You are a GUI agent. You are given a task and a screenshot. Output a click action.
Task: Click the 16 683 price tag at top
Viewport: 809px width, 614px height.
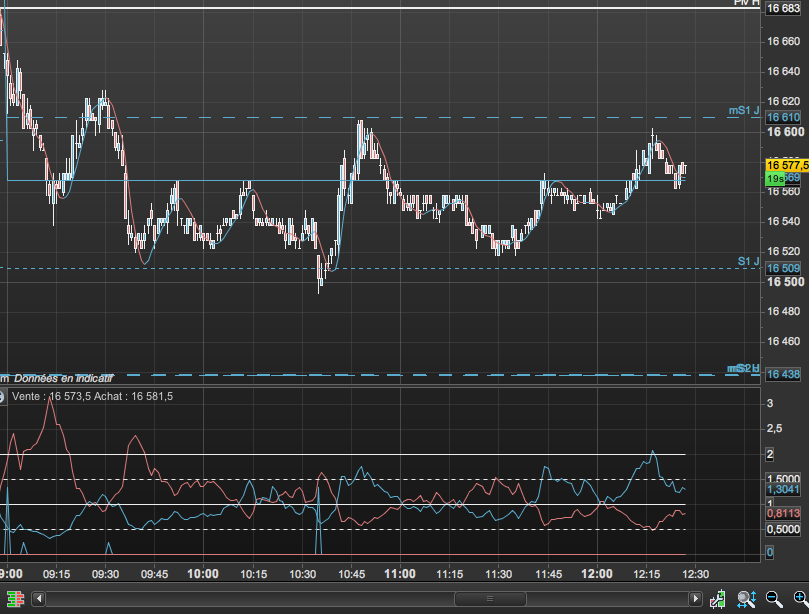point(783,8)
